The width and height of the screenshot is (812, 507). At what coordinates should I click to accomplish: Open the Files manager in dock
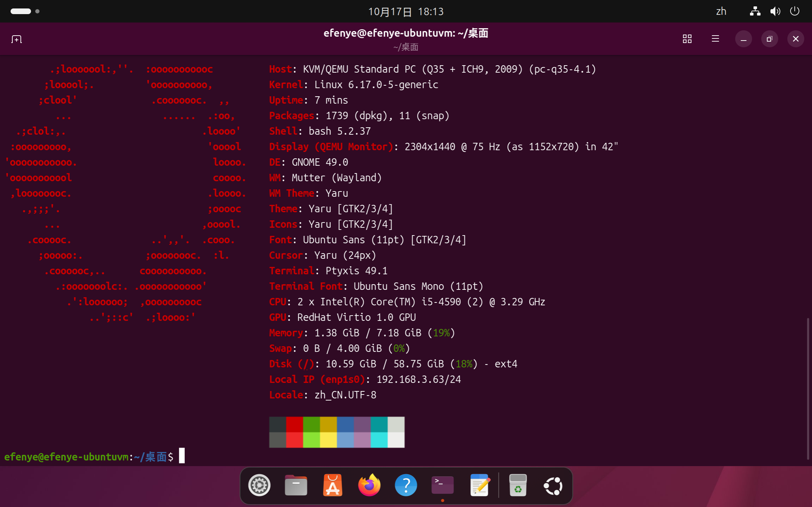click(x=296, y=485)
